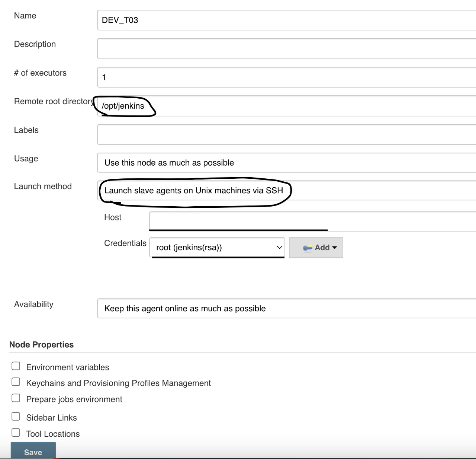Image resolution: width=476 pixels, height=459 pixels.
Task: Open the Usage dropdown
Action: click(x=287, y=163)
